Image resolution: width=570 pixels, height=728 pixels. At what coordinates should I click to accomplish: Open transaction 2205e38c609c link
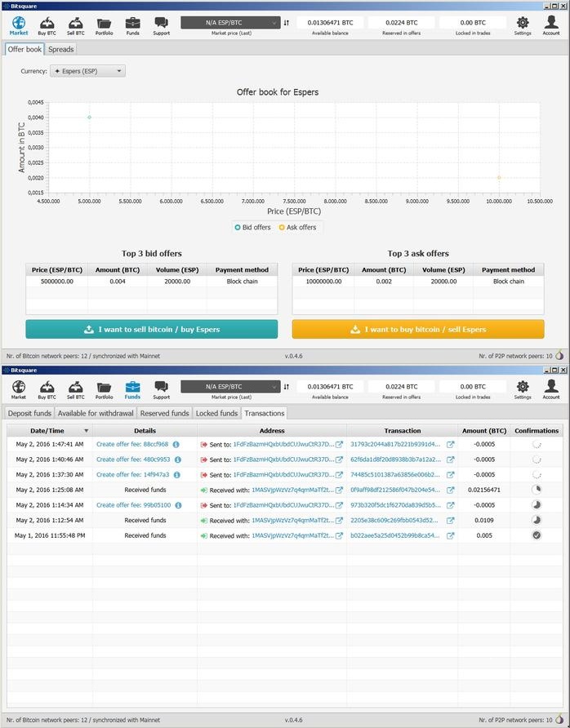tap(394, 521)
